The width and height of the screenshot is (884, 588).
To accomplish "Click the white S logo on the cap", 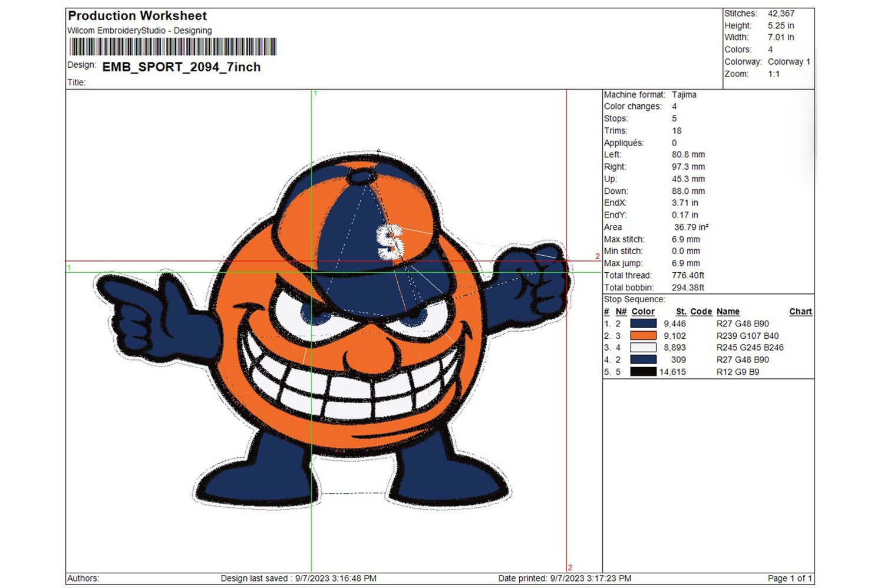I will (x=391, y=242).
